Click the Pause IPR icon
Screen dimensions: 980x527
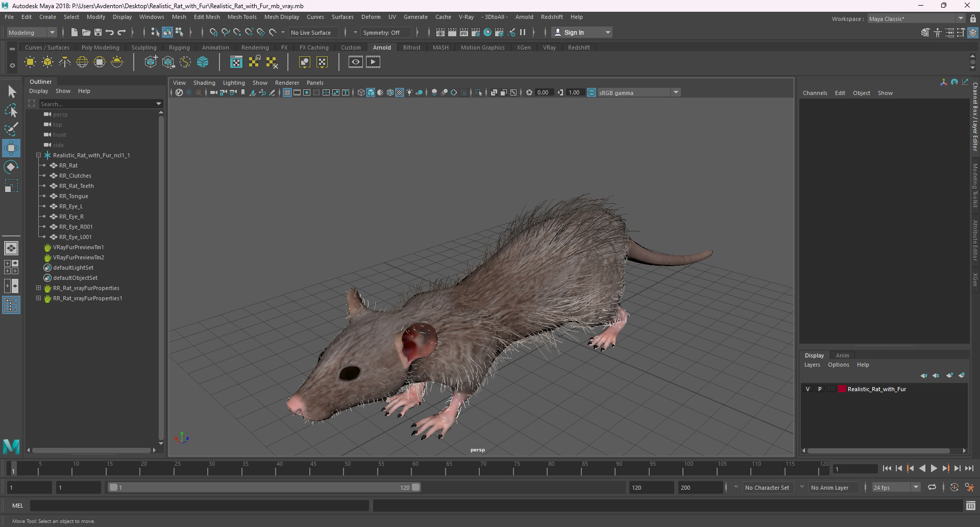[x=523, y=32]
